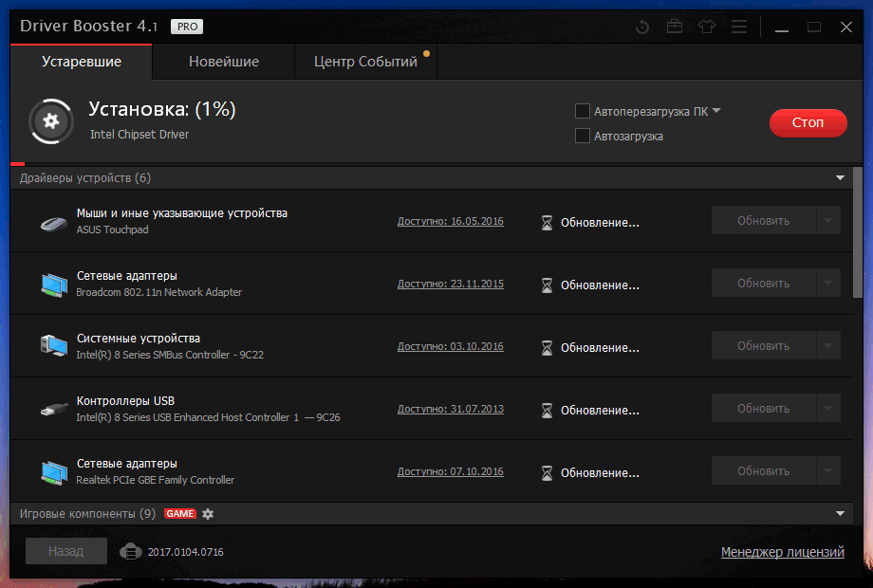Expand the Игровые компоненты (9) section arrow
The image size is (873, 588).
840,513
